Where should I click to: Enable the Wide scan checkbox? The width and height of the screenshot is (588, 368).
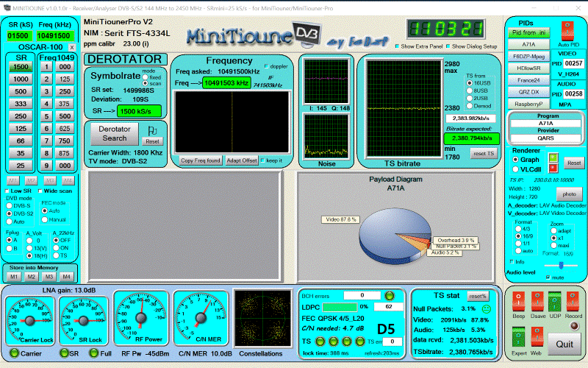pos(40,191)
